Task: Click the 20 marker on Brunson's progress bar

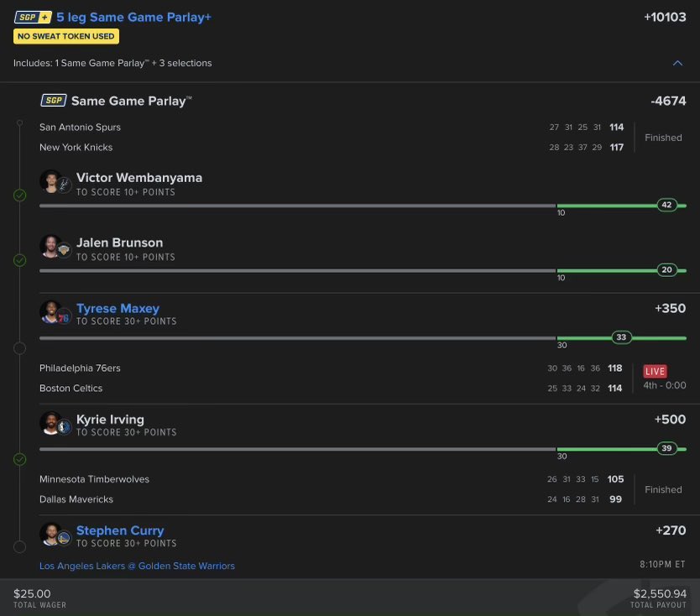Action: pyautogui.click(x=667, y=270)
